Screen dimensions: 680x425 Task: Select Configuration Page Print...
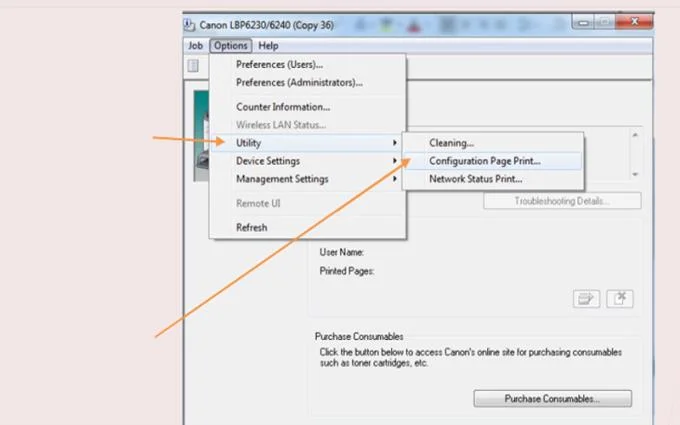coord(493,161)
